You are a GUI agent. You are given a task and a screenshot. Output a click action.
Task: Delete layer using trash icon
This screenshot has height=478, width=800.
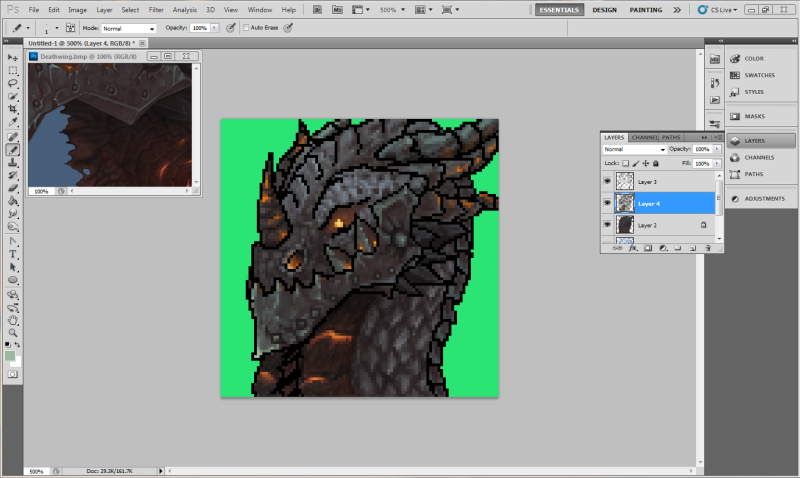708,248
